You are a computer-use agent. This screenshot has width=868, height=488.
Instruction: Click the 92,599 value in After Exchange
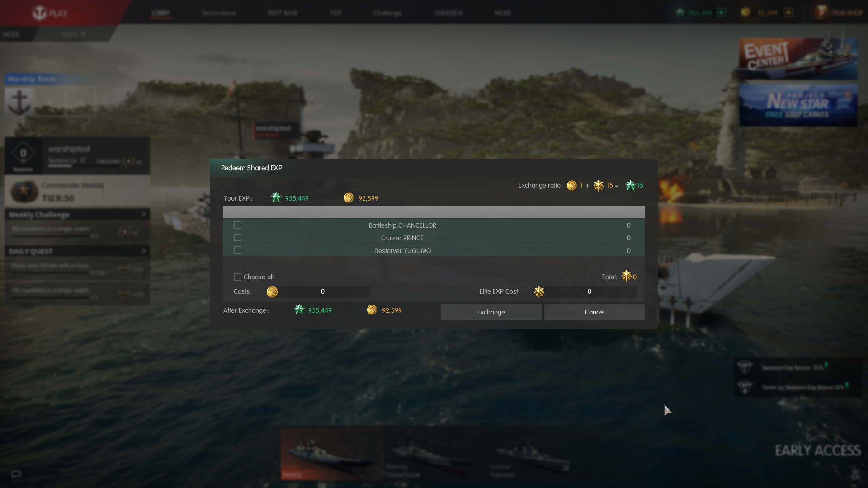tap(392, 310)
